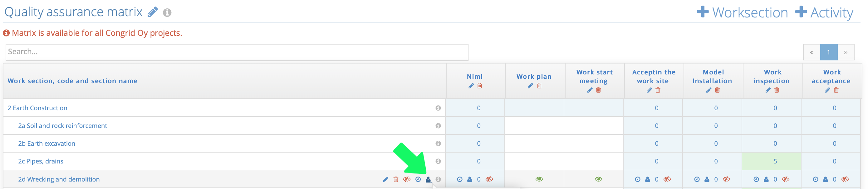Click person icon in Acceptin work site cell, 2d row

pyautogui.click(x=648, y=180)
